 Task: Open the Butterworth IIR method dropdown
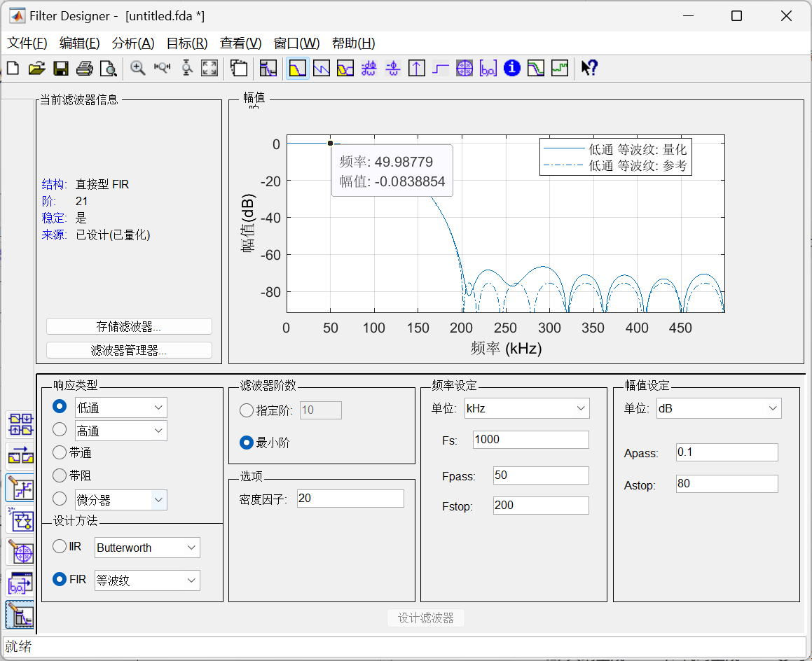coord(147,548)
